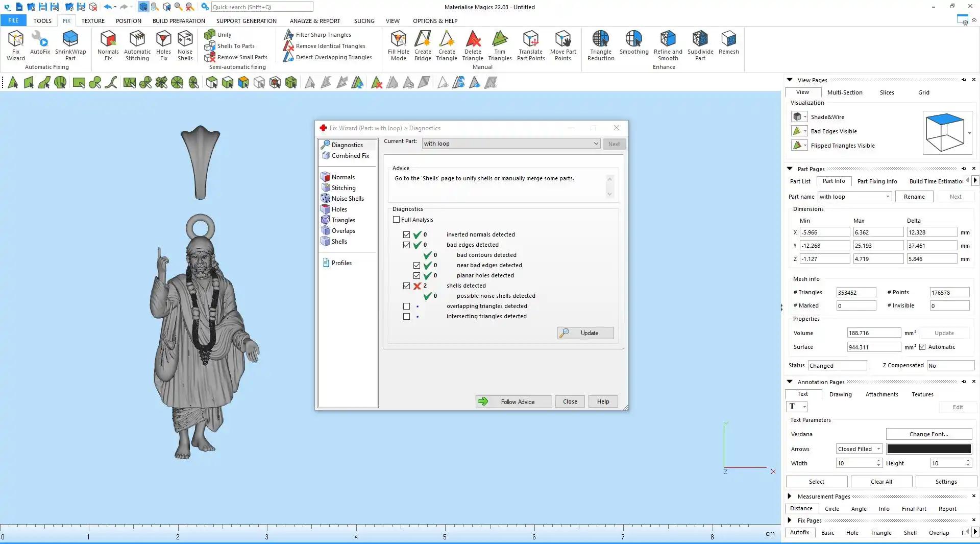The width and height of the screenshot is (980, 544).
Task: Activate Fill Hole Mode
Action: point(398,45)
